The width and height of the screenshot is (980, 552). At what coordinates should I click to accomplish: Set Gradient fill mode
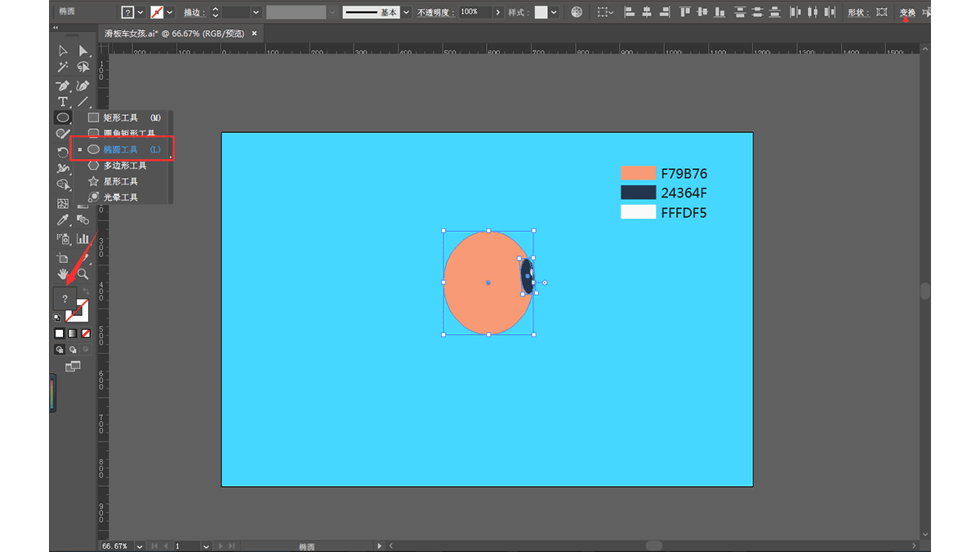coord(73,333)
